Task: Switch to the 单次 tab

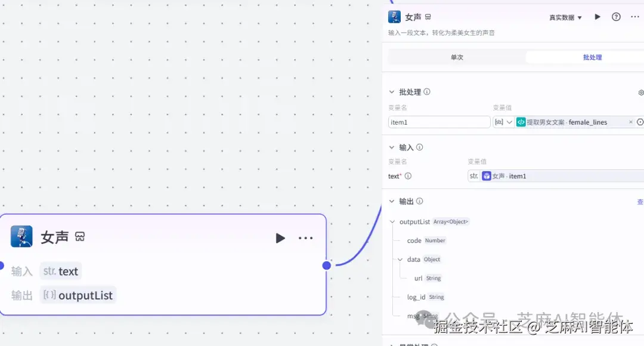Action: point(457,57)
